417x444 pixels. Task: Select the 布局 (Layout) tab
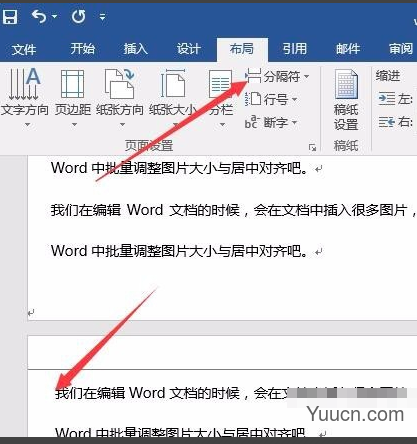point(242,49)
